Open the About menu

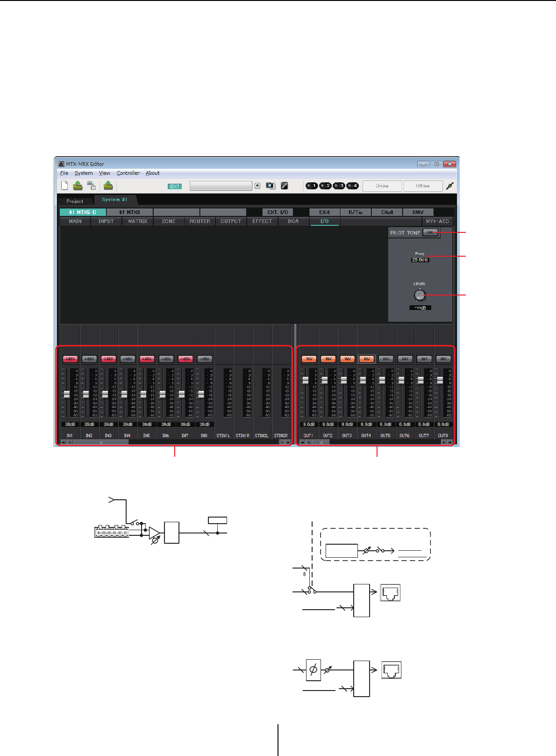(x=153, y=173)
